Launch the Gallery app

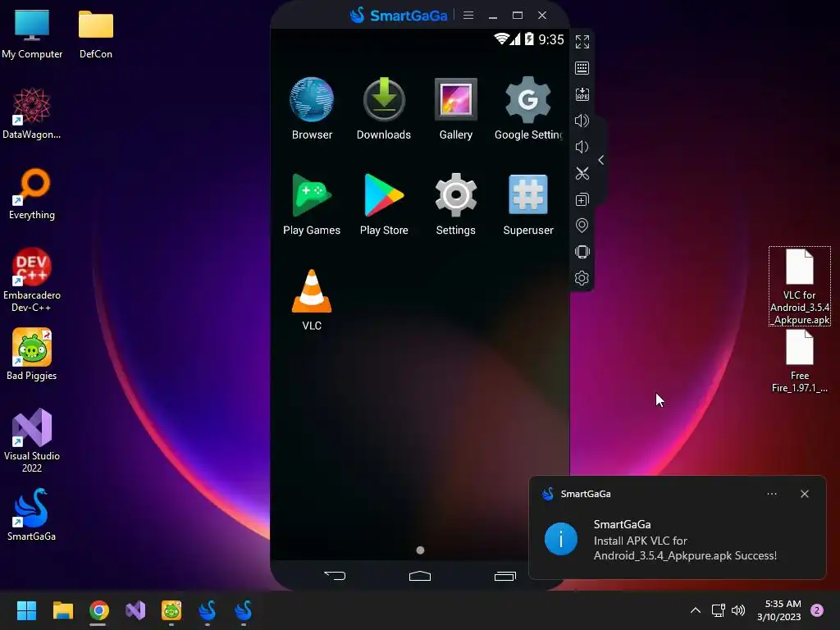point(456,109)
